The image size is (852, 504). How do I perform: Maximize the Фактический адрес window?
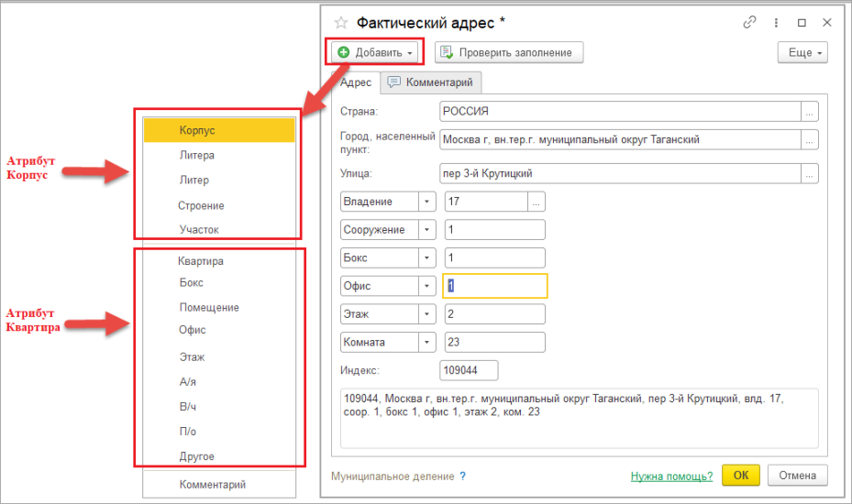[802, 23]
